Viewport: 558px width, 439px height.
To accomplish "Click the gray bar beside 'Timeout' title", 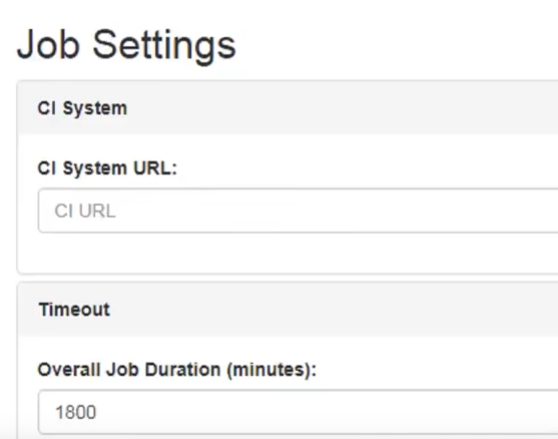I will click(335, 309).
